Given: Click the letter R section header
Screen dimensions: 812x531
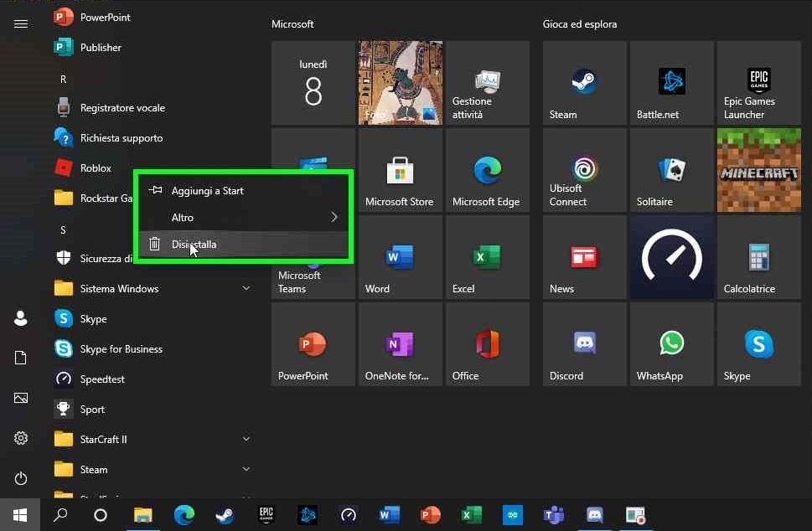Looking at the screenshot, I should click(63, 80).
